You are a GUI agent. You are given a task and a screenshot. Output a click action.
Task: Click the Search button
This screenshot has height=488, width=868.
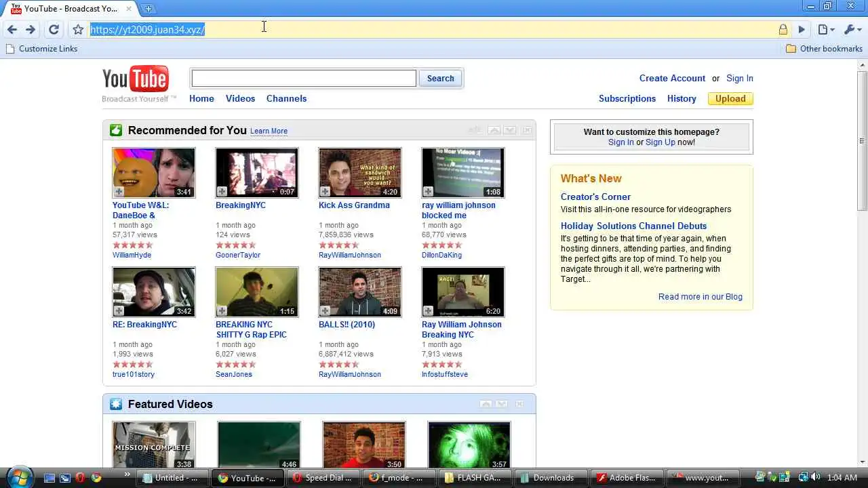pyautogui.click(x=440, y=78)
